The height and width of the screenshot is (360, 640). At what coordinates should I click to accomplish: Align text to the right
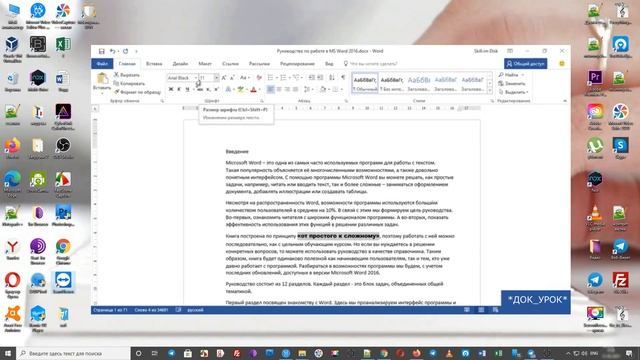pyautogui.click(x=287, y=89)
